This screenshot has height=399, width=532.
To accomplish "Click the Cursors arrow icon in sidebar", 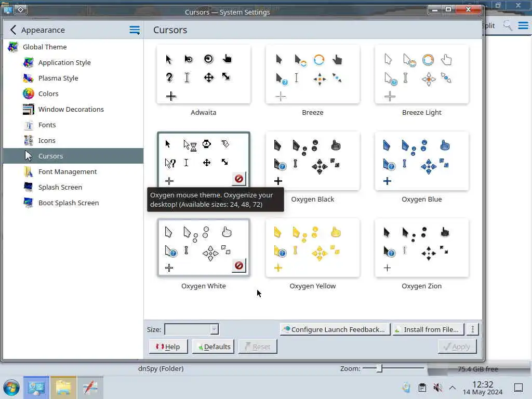I will (x=29, y=156).
